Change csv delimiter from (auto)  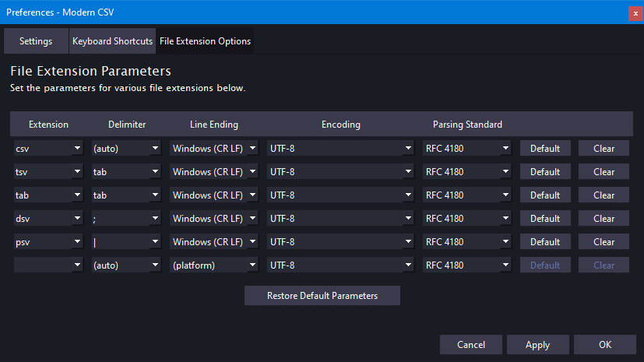[126, 148]
